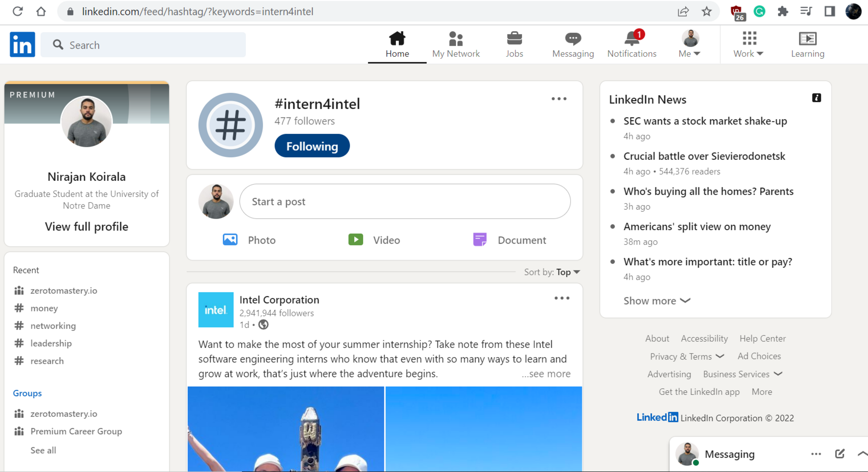Click the Start a post field
The width and height of the screenshot is (868, 472).
tap(405, 201)
